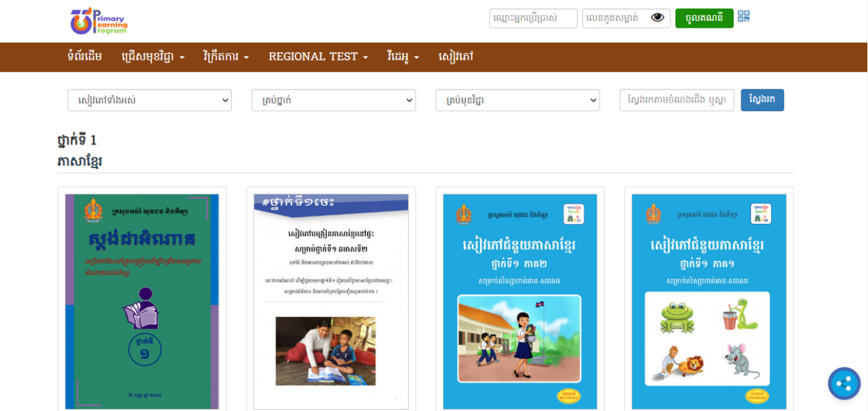The image size is (868, 411).
Task: Expand the all-books type dropdown
Action: 149,100
